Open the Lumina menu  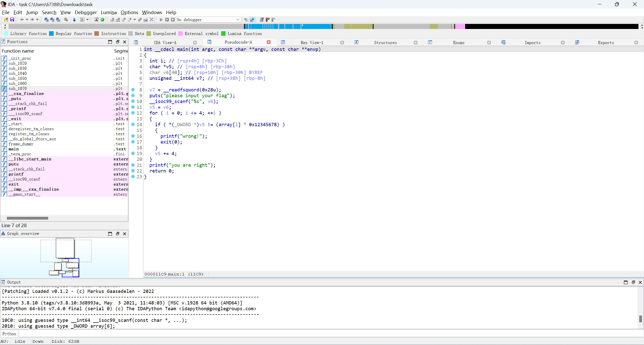point(109,12)
